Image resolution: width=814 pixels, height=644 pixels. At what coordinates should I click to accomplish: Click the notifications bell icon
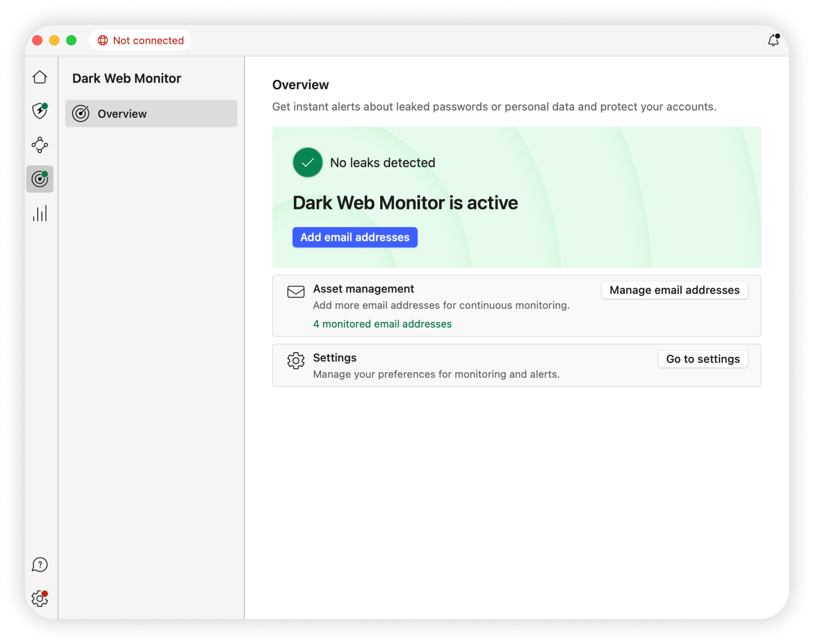pyautogui.click(x=773, y=40)
